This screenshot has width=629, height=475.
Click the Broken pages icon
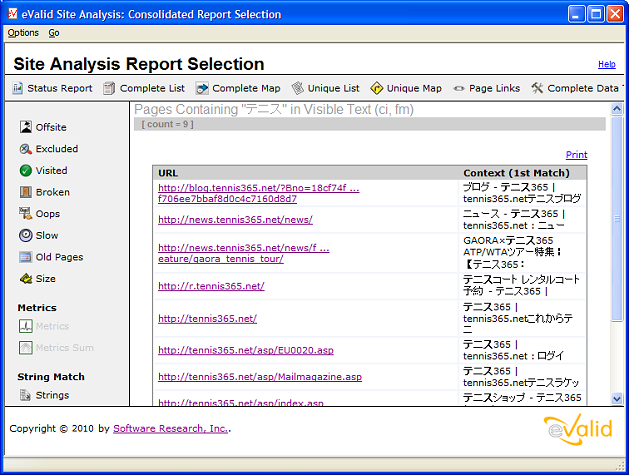(26, 192)
